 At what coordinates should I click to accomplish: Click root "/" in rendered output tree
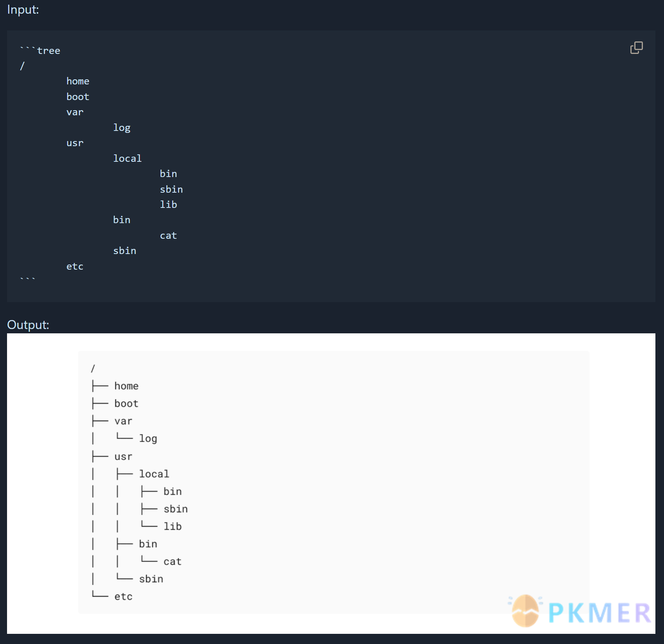(93, 369)
